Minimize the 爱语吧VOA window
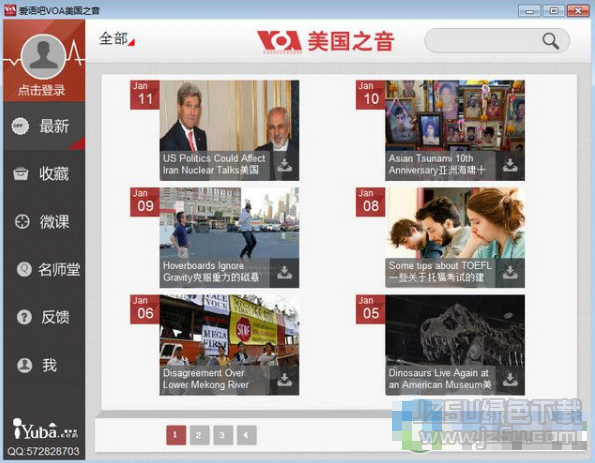Viewport: 595px width, 463px height. pos(529,11)
